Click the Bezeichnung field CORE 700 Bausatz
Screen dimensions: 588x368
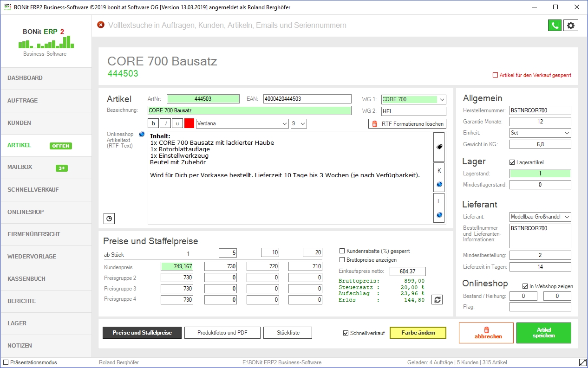click(x=250, y=110)
